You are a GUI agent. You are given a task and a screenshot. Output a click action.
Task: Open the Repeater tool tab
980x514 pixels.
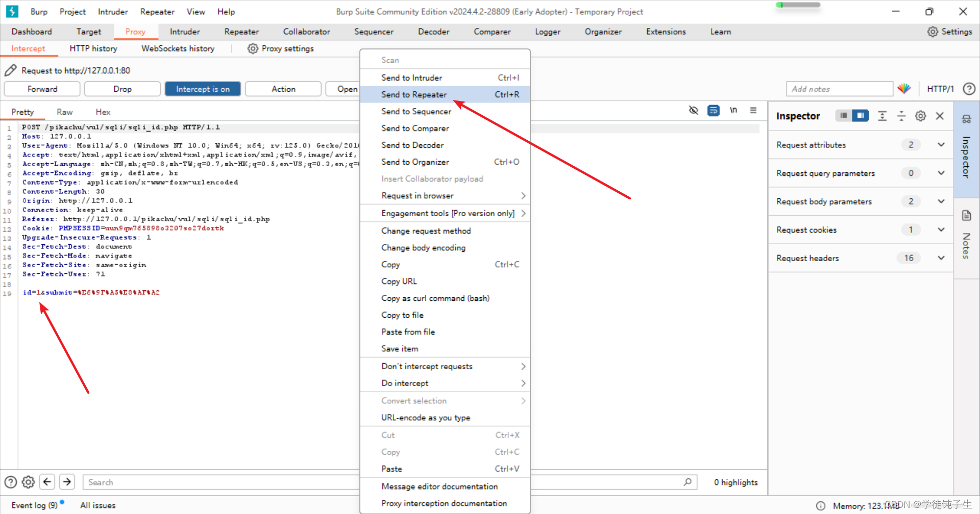click(x=241, y=32)
